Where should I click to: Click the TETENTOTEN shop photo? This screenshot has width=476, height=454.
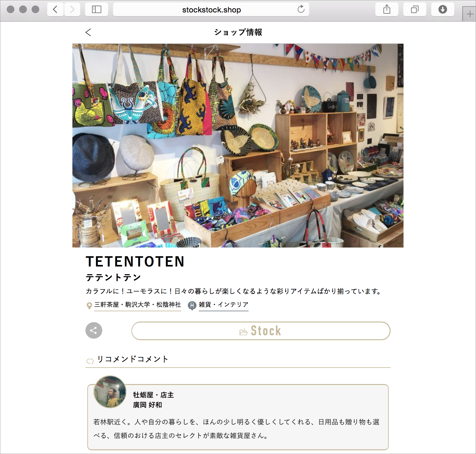[x=238, y=146]
